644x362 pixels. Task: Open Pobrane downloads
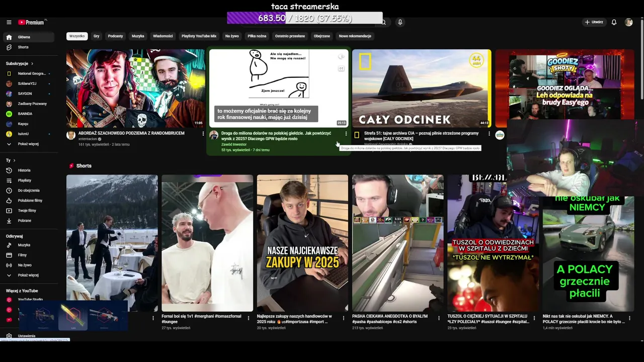click(30, 221)
